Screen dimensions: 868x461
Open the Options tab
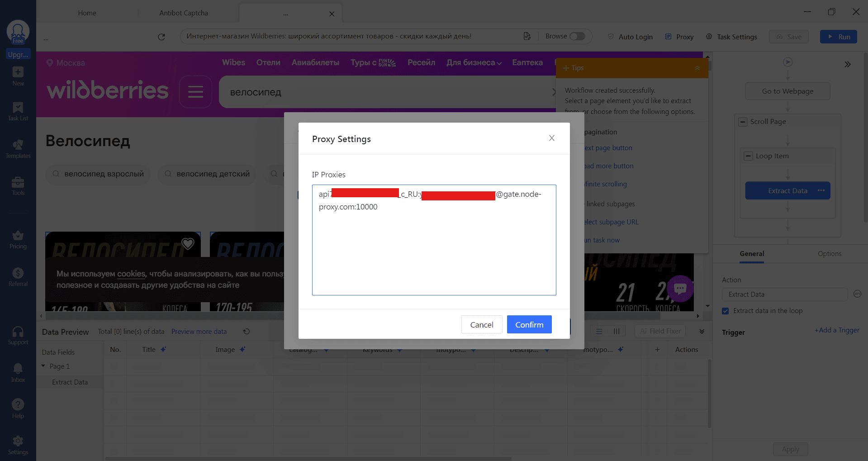(830, 254)
